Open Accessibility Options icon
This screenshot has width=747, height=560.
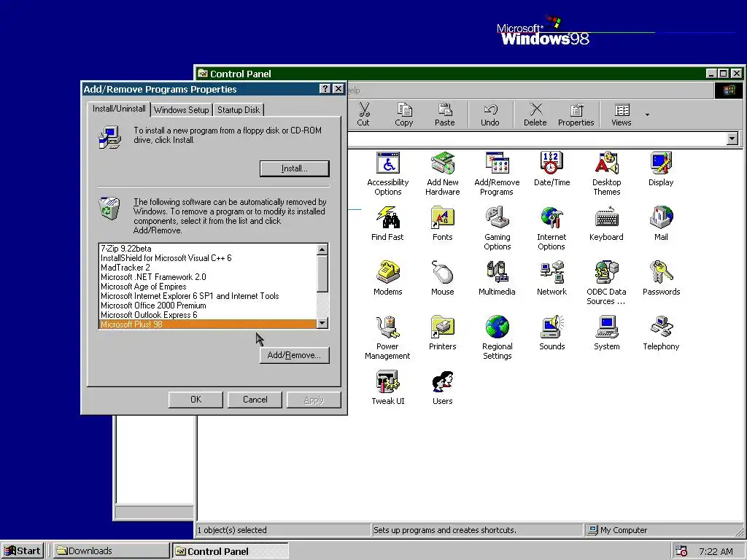[x=388, y=173]
